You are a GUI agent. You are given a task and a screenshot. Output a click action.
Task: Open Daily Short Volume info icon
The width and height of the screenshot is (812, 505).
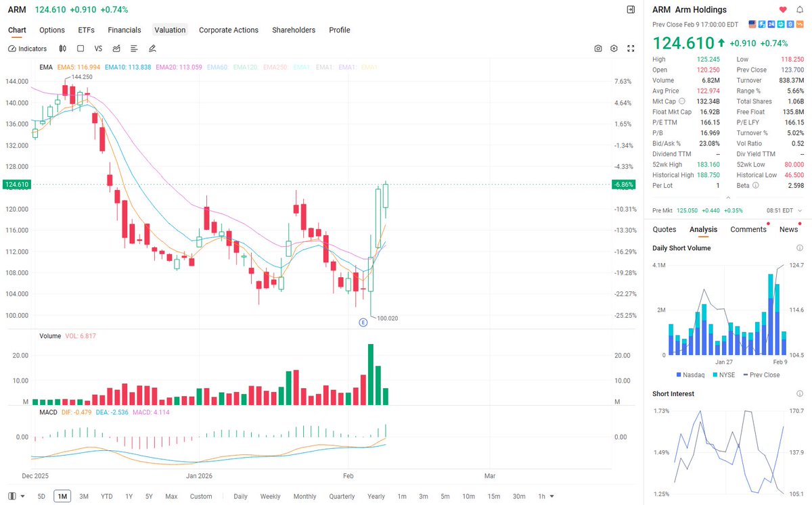pos(800,248)
